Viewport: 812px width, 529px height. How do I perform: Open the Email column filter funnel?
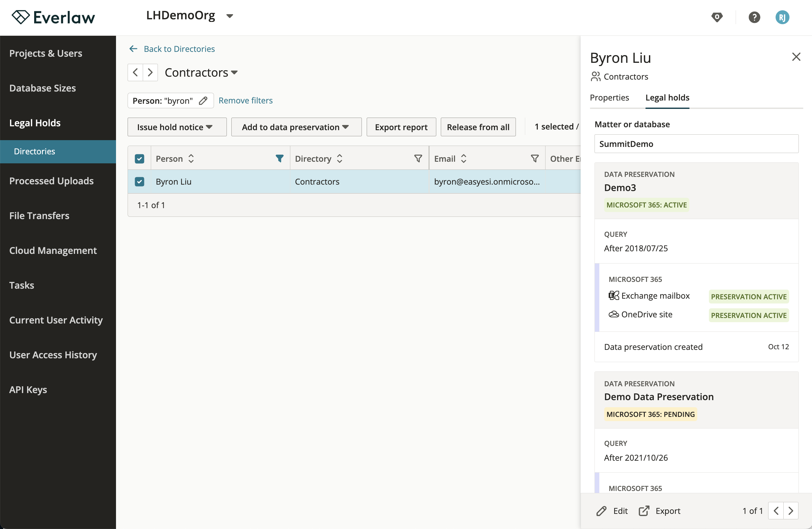click(x=535, y=159)
